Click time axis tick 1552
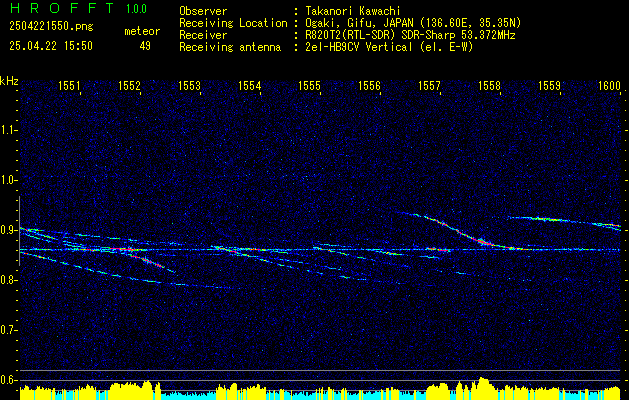This screenshot has width=629, height=400. point(129,85)
